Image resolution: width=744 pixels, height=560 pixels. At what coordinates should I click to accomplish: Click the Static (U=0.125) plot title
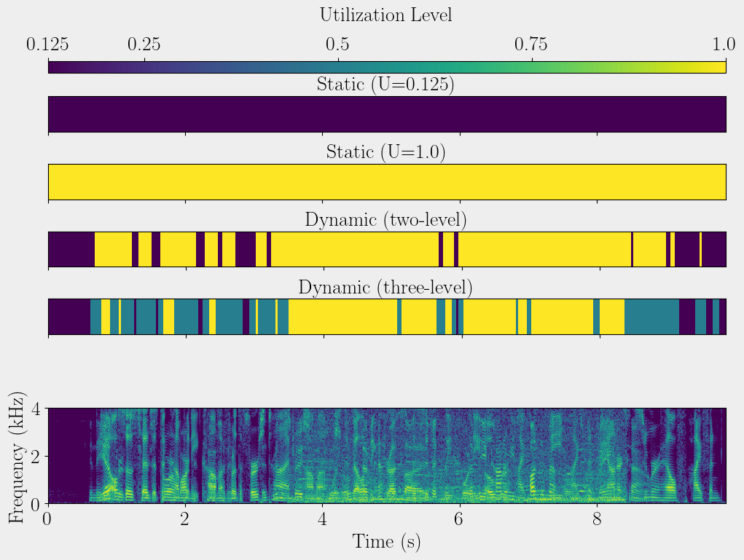tap(385, 84)
